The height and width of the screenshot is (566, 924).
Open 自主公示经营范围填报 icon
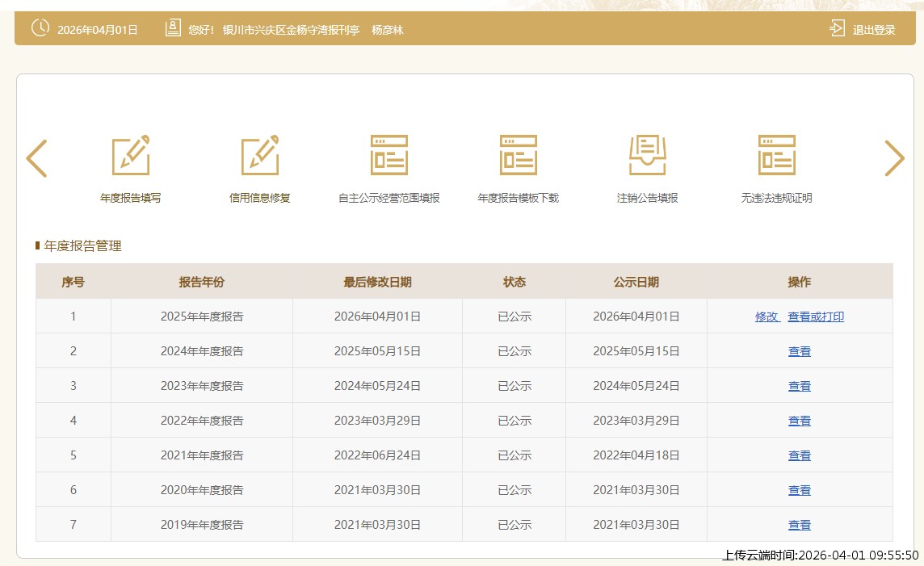pos(388,155)
